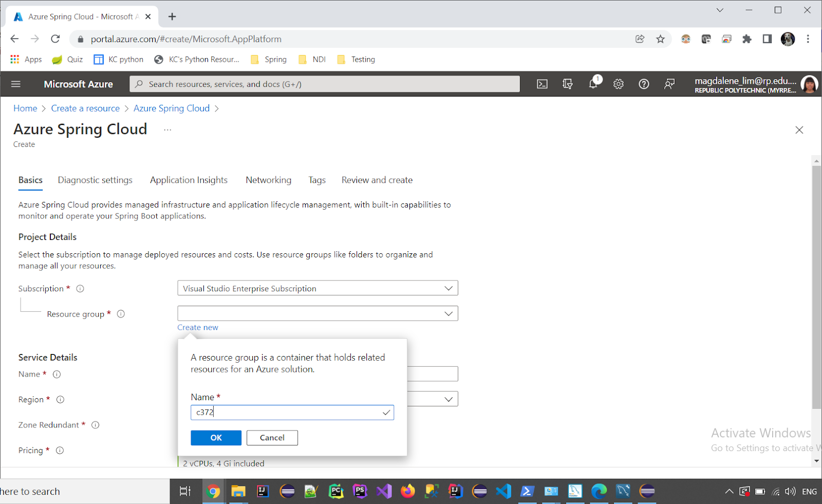Launch PyCharm from the taskbar
822x504 pixels.
336,491
